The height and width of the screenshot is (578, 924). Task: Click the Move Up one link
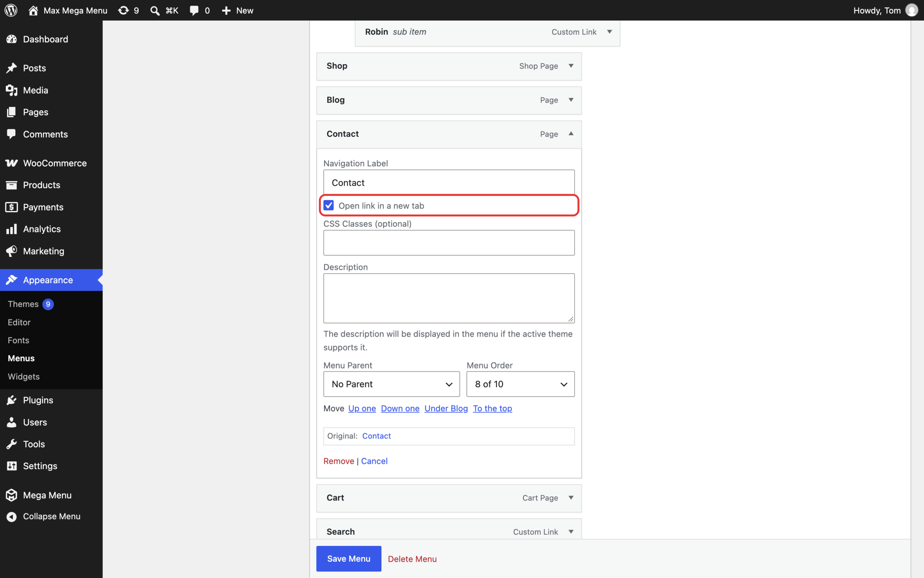(362, 408)
